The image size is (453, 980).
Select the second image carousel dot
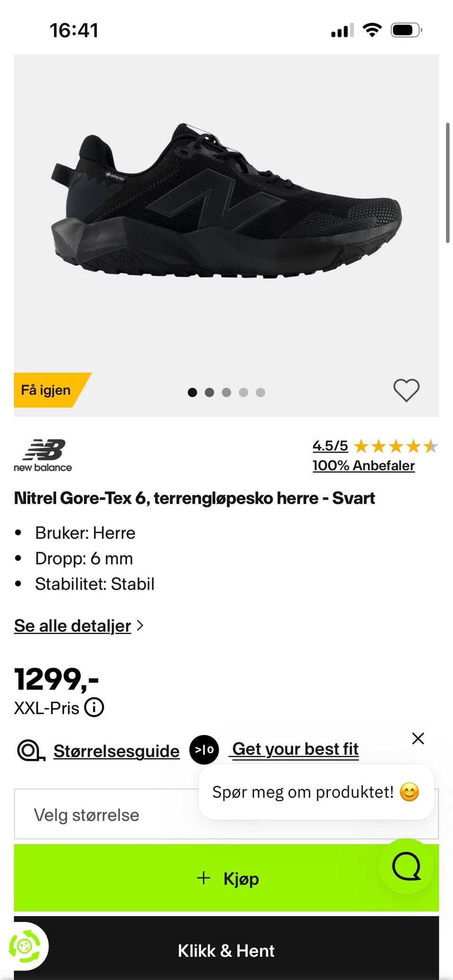point(210,392)
